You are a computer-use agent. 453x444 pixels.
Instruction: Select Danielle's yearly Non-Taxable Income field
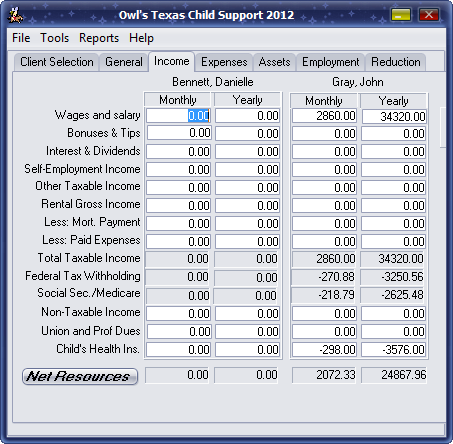pos(247,314)
